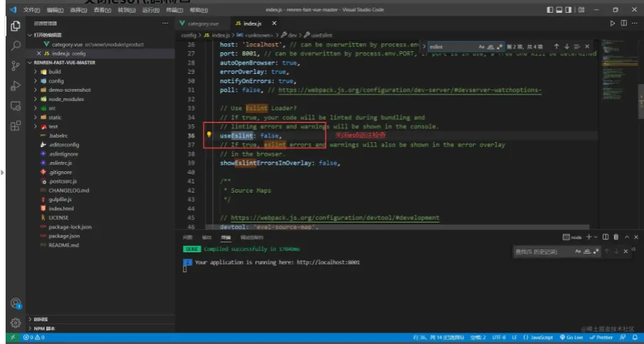
Task: Kill the terminal with trash icon
Action: [616, 237]
